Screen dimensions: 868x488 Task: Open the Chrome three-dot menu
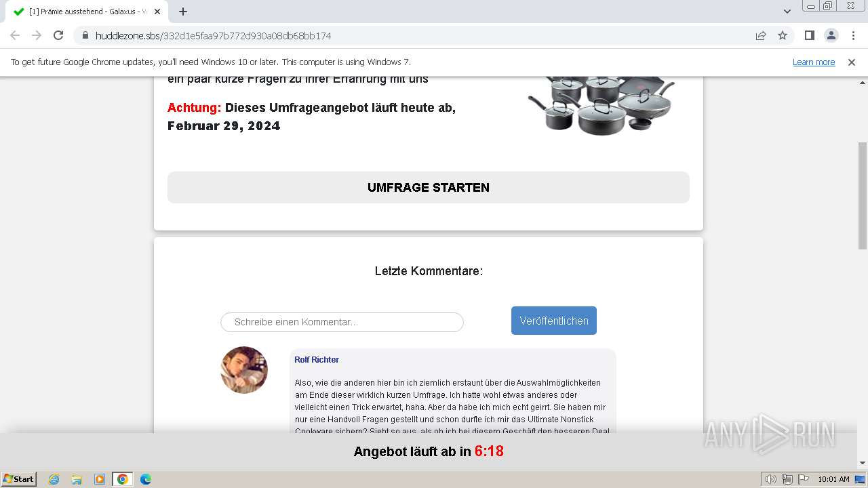852,35
